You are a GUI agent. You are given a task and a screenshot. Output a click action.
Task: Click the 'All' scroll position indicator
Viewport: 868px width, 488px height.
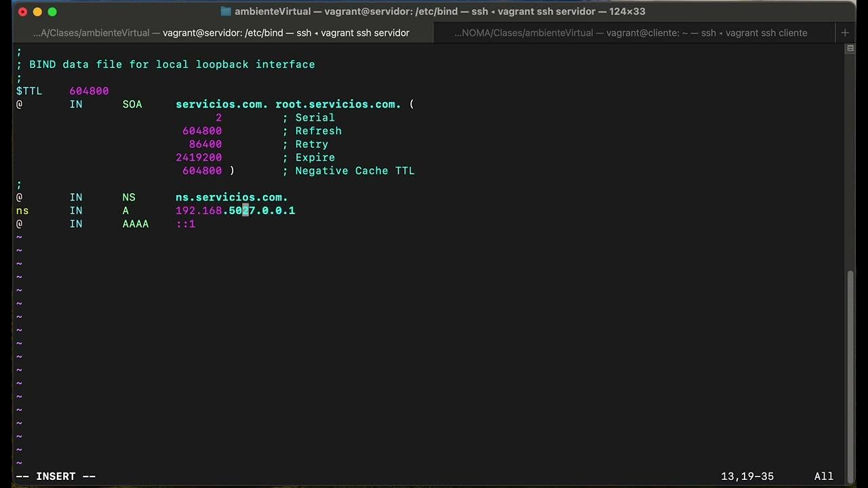(824, 476)
